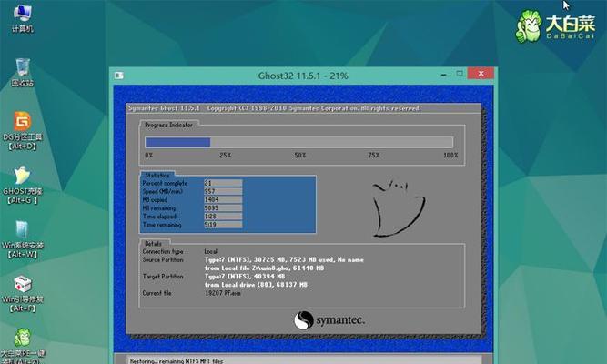607x364 pixels.
Task: Open the DaBaiCai PE one-key installer icon
Action: (23, 346)
